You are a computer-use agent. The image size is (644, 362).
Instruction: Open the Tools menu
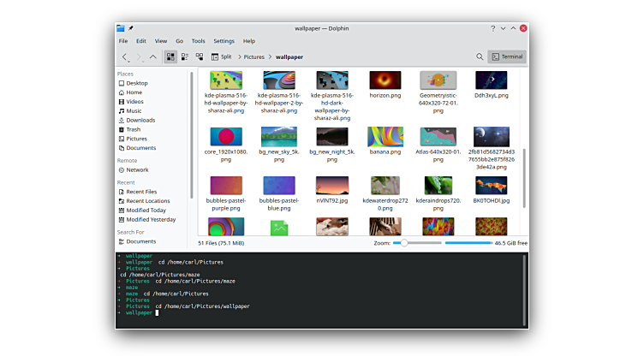pyautogui.click(x=198, y=41)
